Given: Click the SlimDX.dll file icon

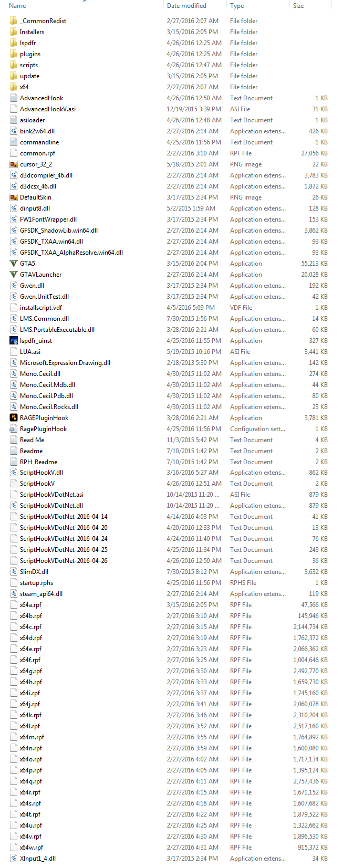Looking at the screenshot, I should (x=14, y=572).
